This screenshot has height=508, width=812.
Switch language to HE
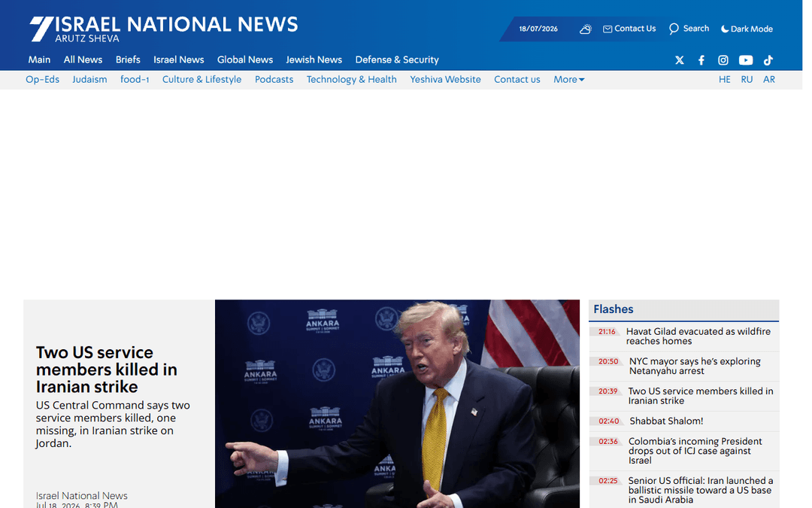pos(725,79)
